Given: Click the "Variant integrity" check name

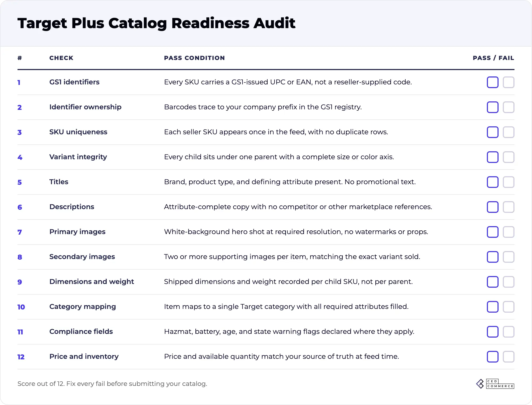Looking at the screenshot, I should (x=78, y=157).
